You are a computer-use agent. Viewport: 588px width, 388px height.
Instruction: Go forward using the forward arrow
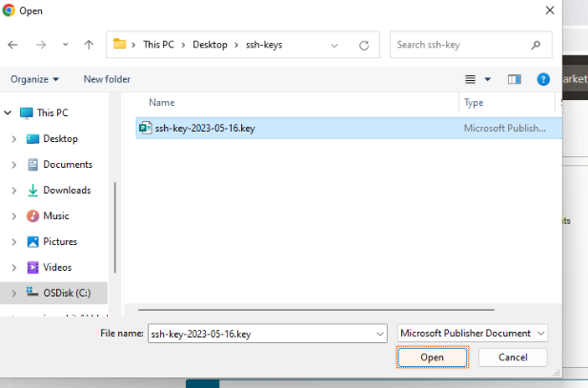[x=41, y=45]
